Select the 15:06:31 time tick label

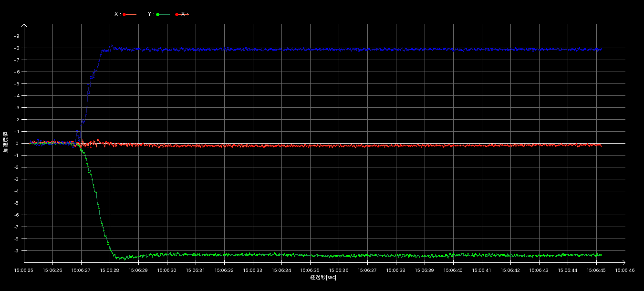[196, 270]
